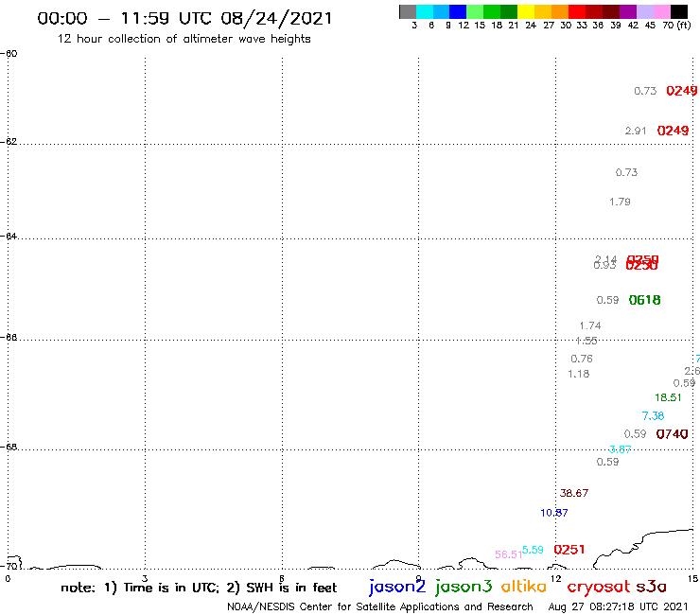Viewport: 700px width, 615px height.
Task: Click the orange altika legend label
Action: pos(524,587)
